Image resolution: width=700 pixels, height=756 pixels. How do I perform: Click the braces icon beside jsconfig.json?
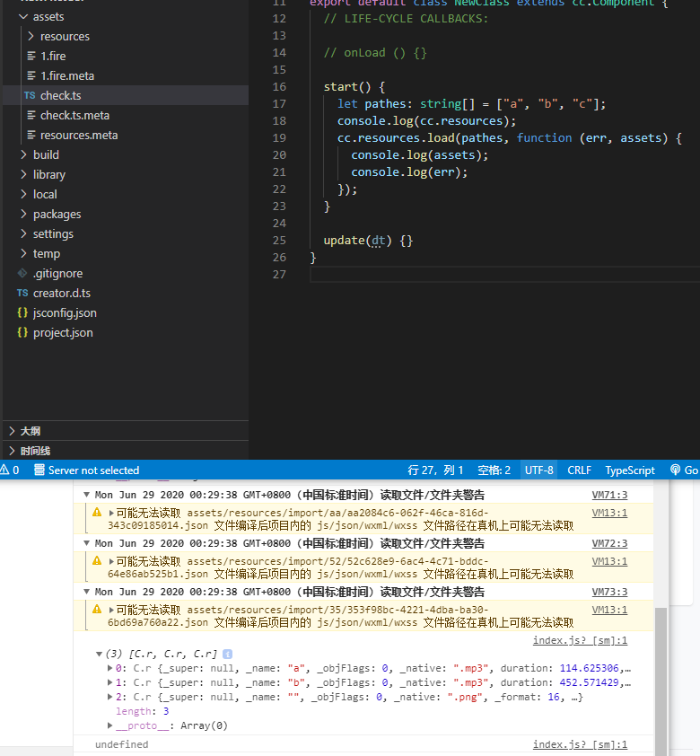tap(22, 313)
